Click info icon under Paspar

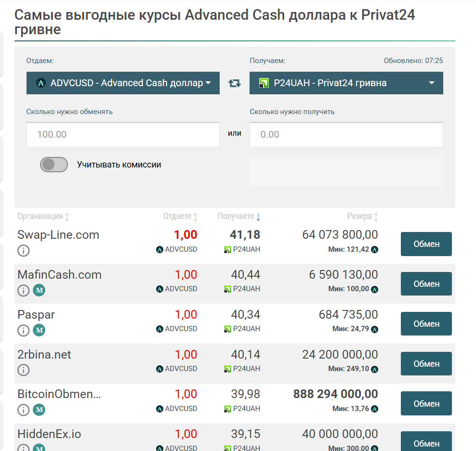tap(24, 330)
